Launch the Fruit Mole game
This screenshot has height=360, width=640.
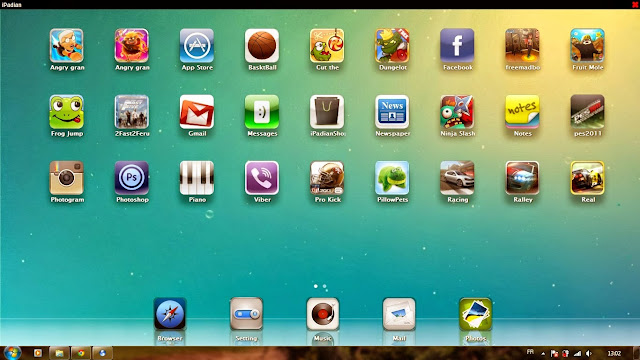(587, 45)
